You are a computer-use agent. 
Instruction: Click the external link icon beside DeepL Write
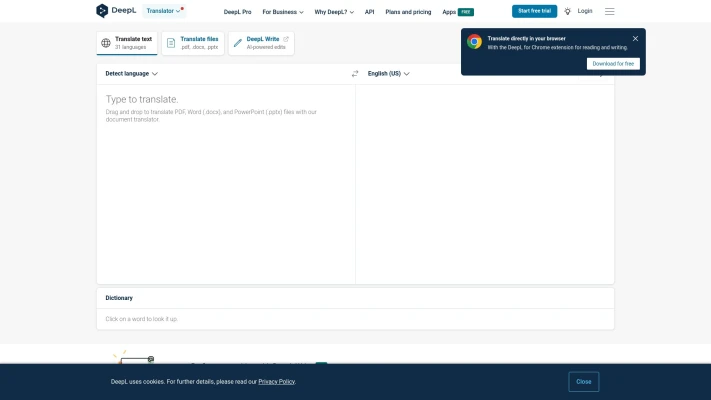pyautogui.click(x=286, y=39)
